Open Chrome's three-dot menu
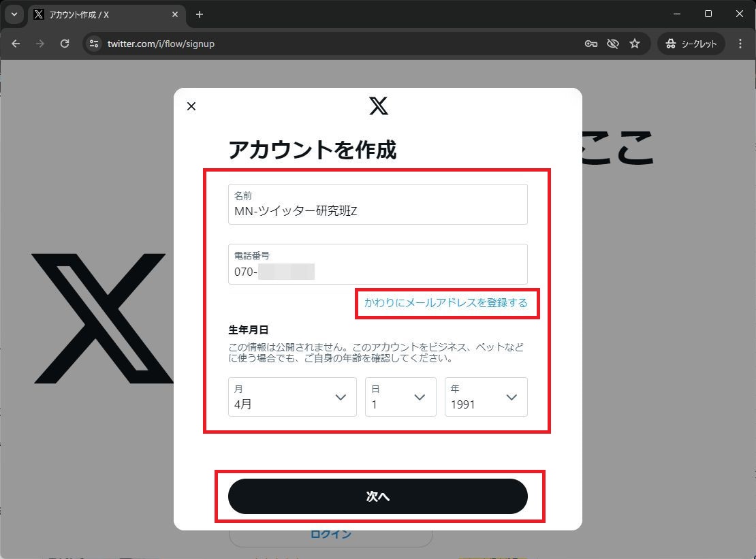 click(740, 43)
